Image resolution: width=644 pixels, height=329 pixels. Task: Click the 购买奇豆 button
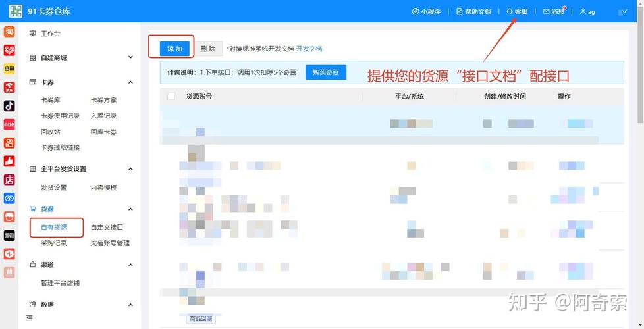click(x=326, y=72)
